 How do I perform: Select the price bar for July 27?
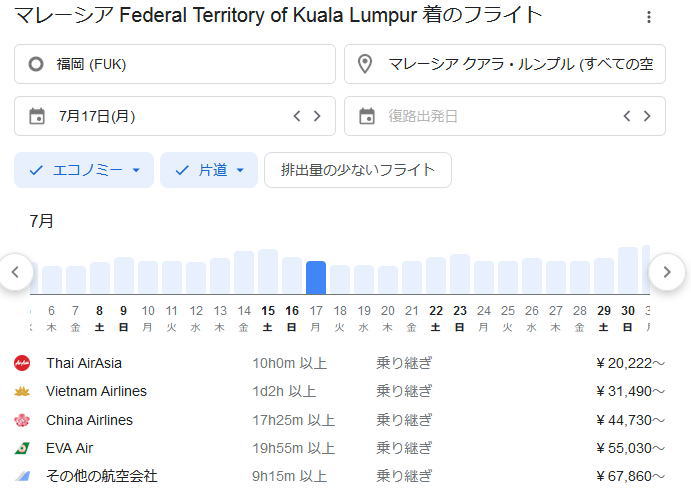556,278
